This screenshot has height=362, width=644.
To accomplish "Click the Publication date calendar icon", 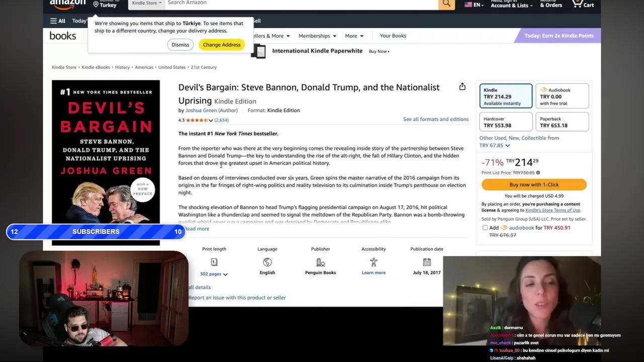I will (x=427, y=262).
